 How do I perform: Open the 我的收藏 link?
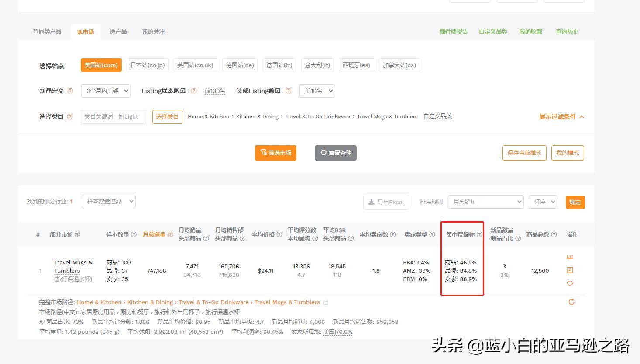pos(530,31)
